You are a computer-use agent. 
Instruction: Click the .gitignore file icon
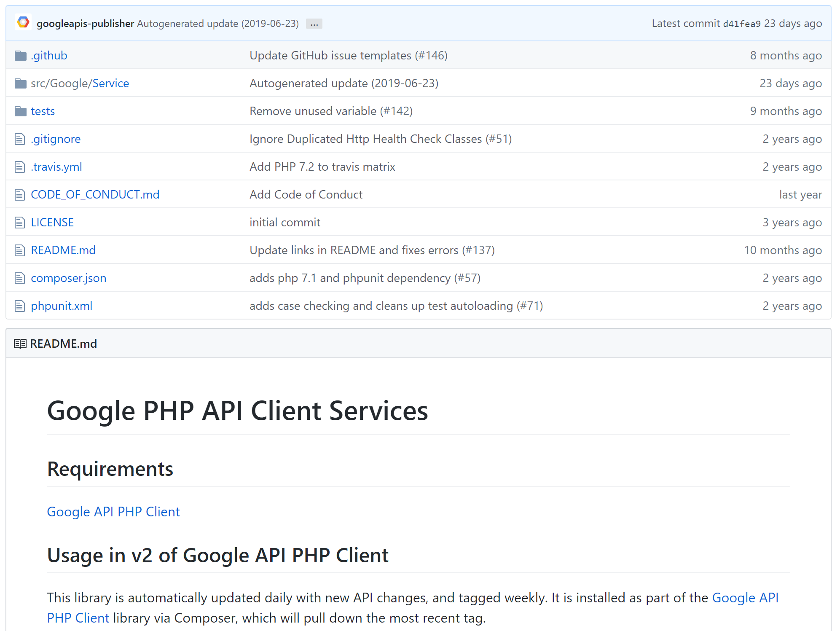(x=20, y=139)
